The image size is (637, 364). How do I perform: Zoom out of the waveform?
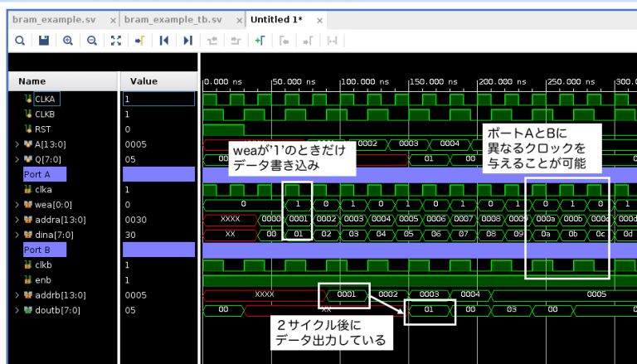[x=92, y=40]
